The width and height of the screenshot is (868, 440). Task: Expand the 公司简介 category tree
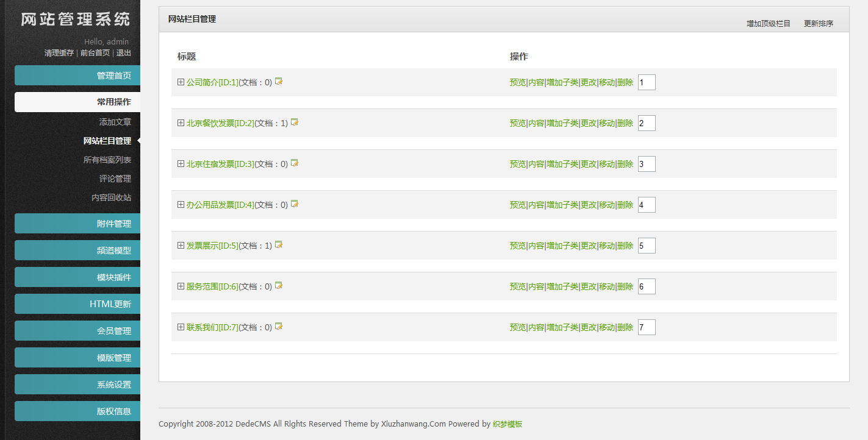click(181, 82)
